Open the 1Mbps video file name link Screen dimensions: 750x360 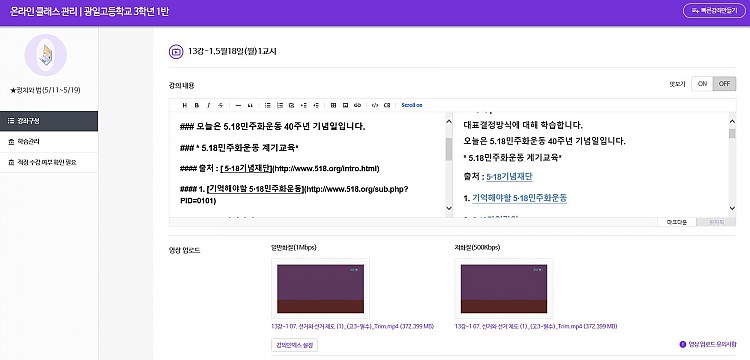coord(353,327)
